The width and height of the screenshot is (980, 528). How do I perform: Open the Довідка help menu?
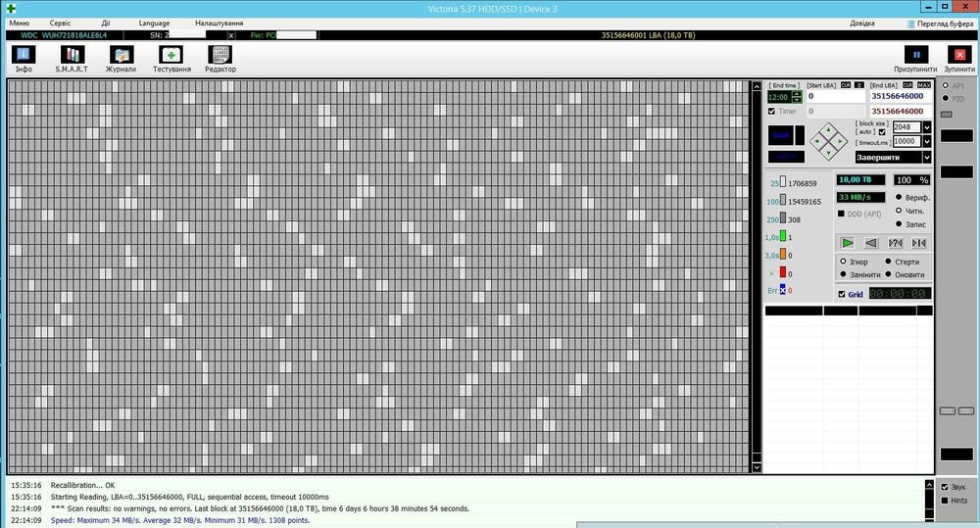point(861,24)
